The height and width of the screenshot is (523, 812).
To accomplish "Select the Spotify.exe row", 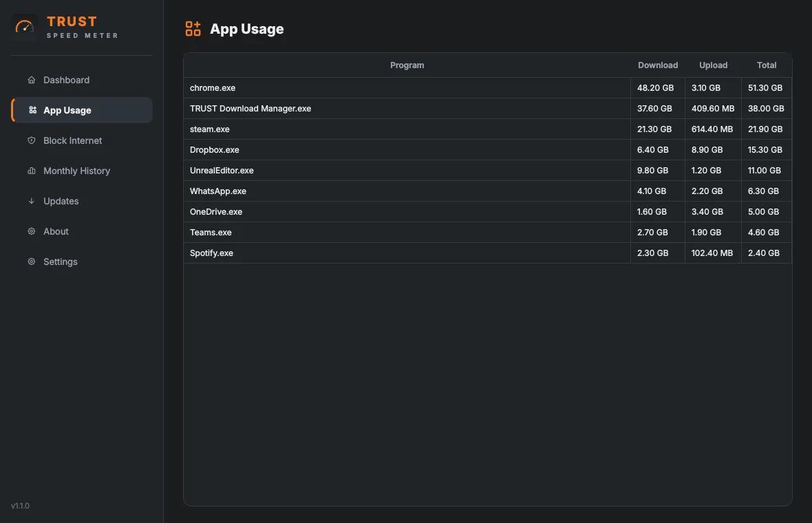I will [487, 253].
